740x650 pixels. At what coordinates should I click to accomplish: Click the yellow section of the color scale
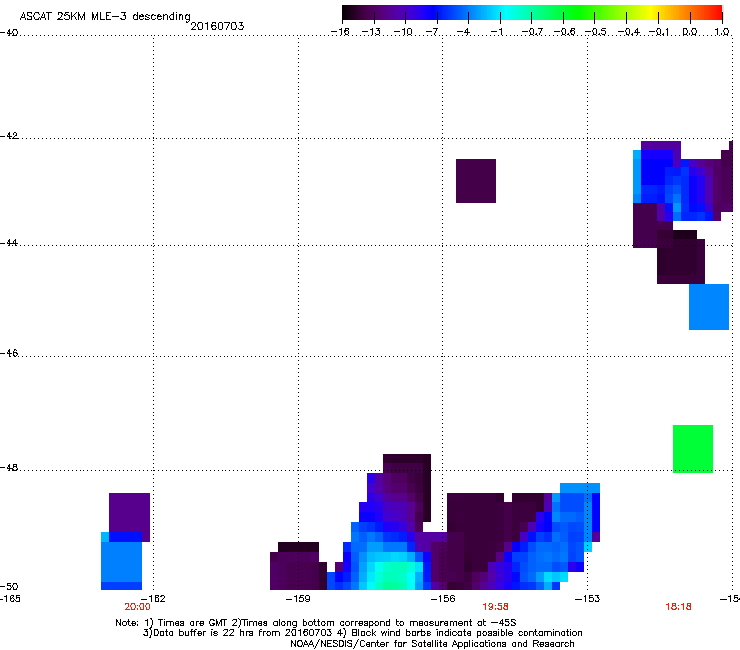point(654,12)
